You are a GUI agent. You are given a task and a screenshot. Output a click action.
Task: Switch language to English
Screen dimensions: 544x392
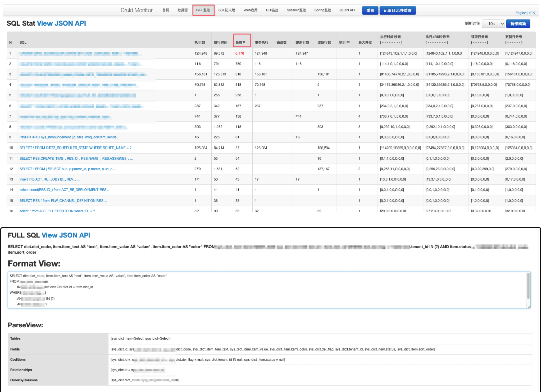click(x=520, y=13)
